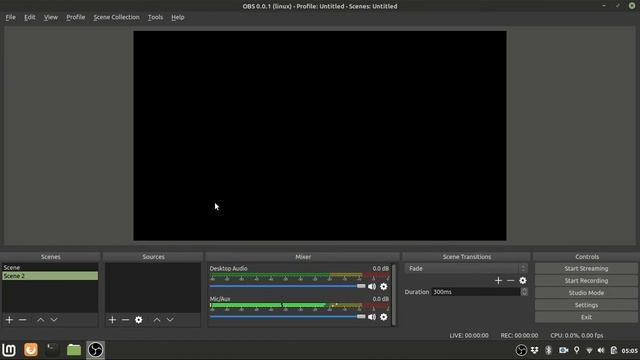
Task: Click 'REC: 00:00:00' status text
Action: click(519, 336)
